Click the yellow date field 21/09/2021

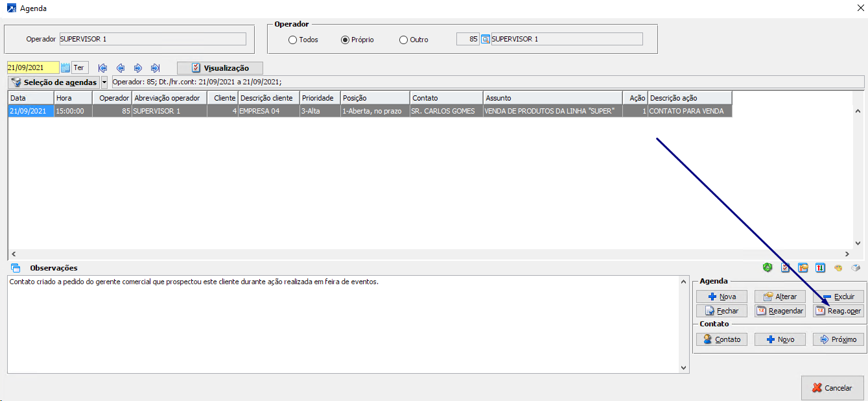click(x=33, y=67)
